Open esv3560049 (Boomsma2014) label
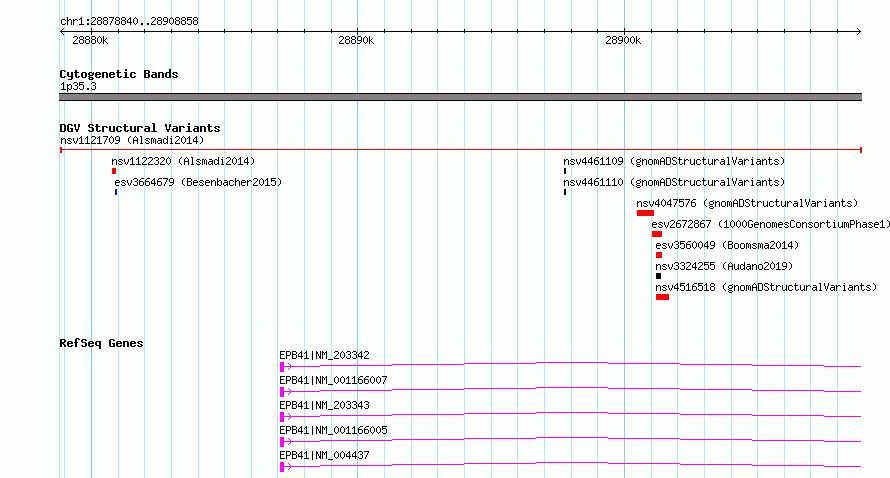The image size is (890, 478). tap(727, 245)
